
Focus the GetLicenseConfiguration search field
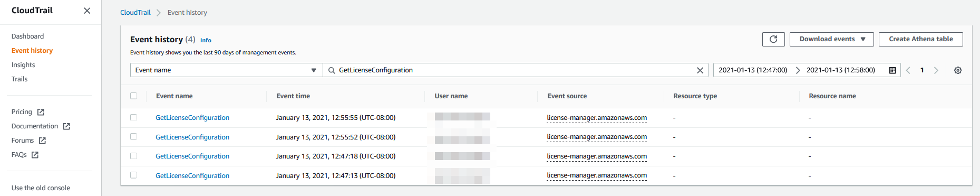click(x=516, y=70)
